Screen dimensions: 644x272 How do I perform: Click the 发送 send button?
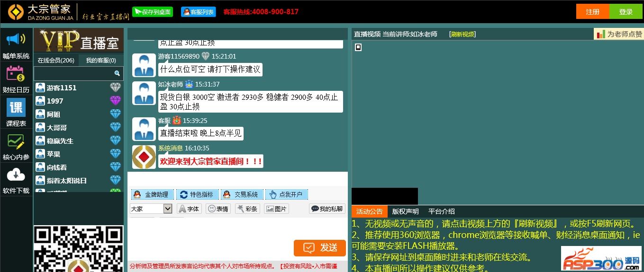click(x=320, y=248)
